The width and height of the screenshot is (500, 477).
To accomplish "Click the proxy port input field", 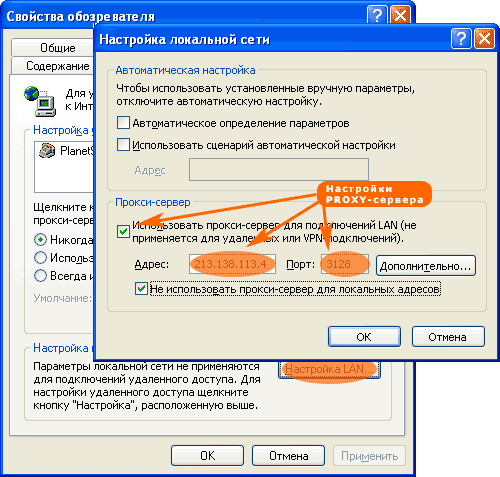I will tap(345, 264).
